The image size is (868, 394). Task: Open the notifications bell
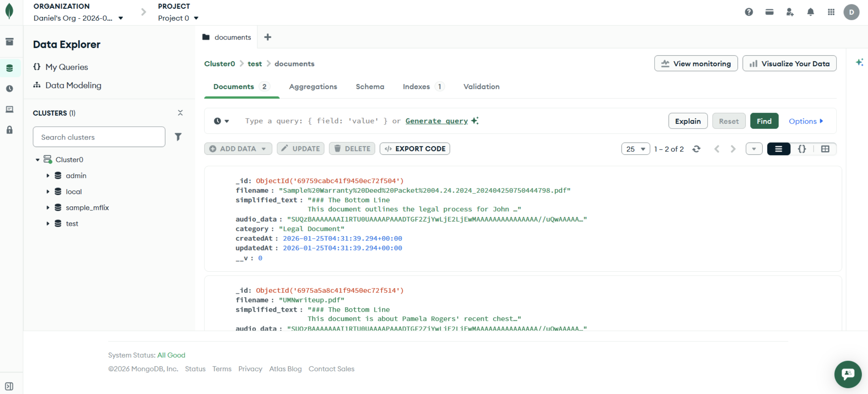tap(810, 12)
